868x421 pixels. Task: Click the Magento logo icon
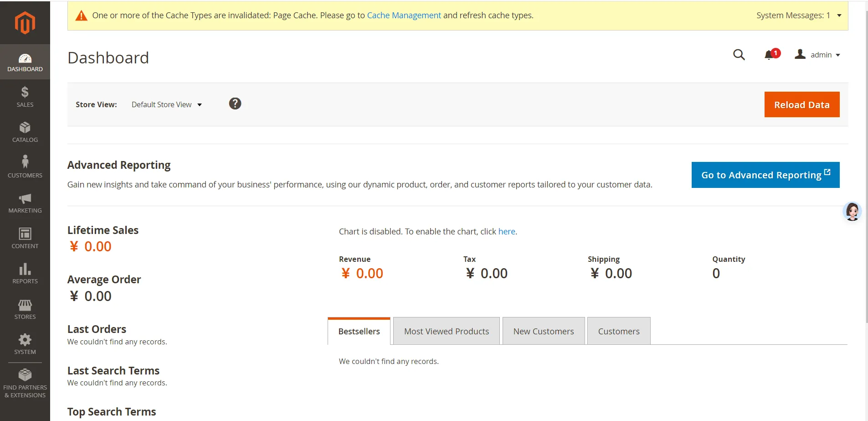coord(25,23)
